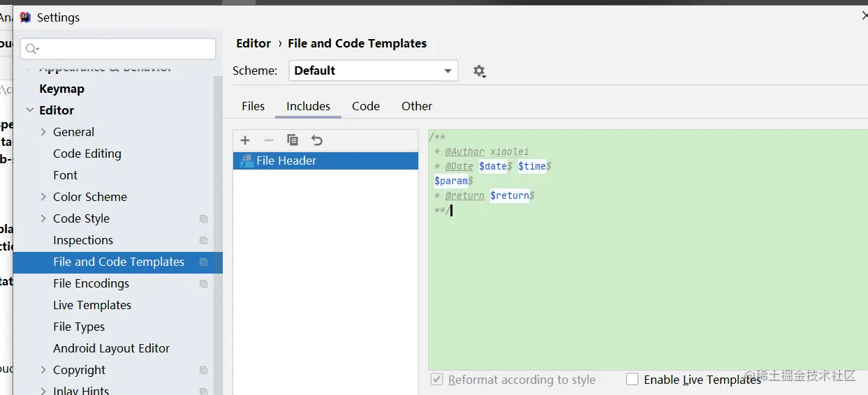
Task: Click the @Author xiaolei line
Action: 482,151
